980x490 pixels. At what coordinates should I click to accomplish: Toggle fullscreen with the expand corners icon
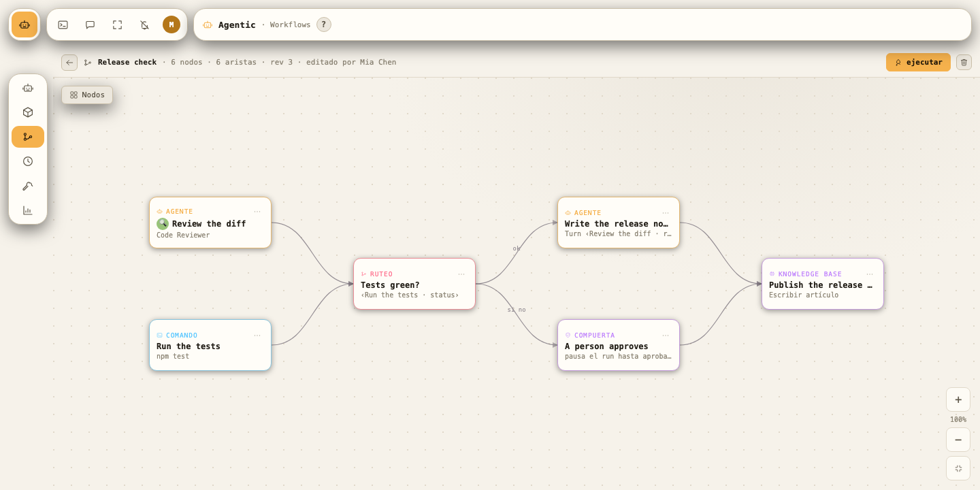(117, 24)
